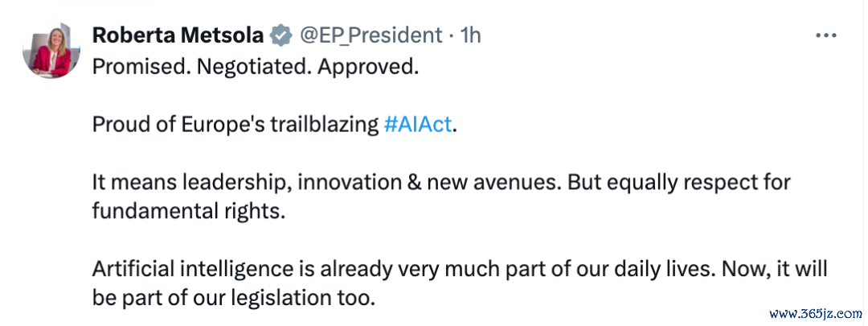This screenshot has width=868, height=326.
Task: Click the 1h timestamp of the tweet
Action: 471,35
